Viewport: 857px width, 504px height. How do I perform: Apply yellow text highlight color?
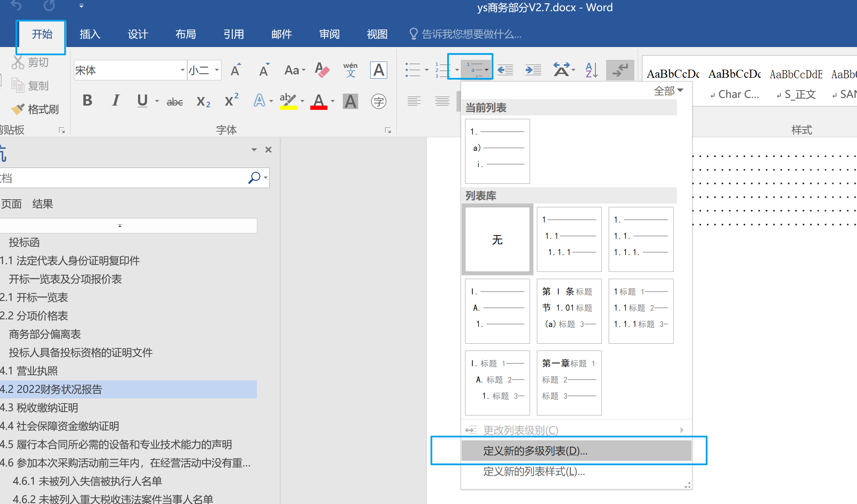[288, 101]
